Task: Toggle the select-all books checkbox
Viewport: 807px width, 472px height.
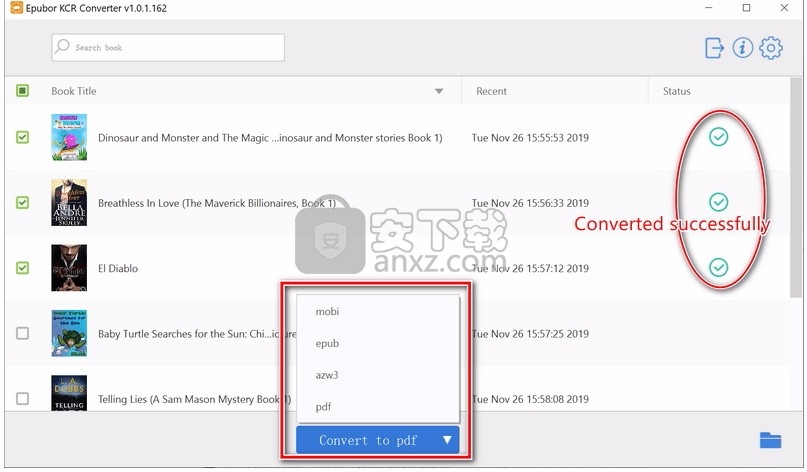Action: (x=22, y=91)
